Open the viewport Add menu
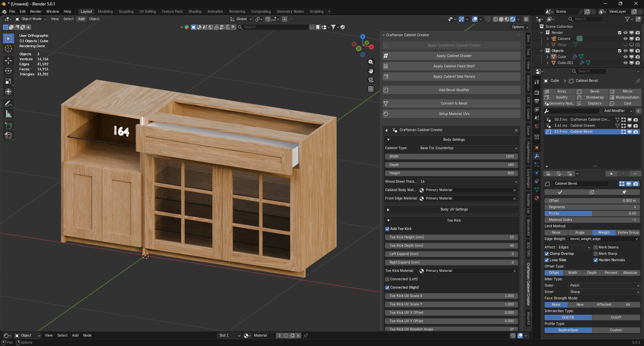The image size is (644, 346). [81, 19]
